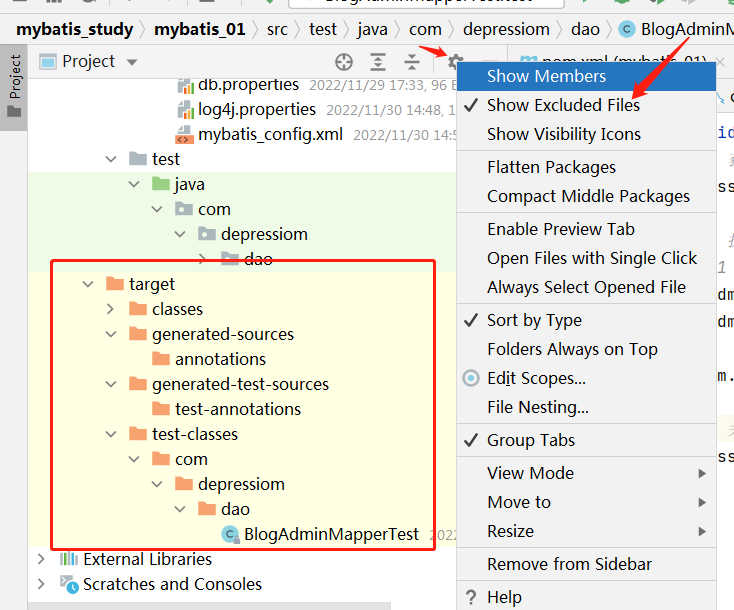Toggle Sort by Type option

(587, 321)
